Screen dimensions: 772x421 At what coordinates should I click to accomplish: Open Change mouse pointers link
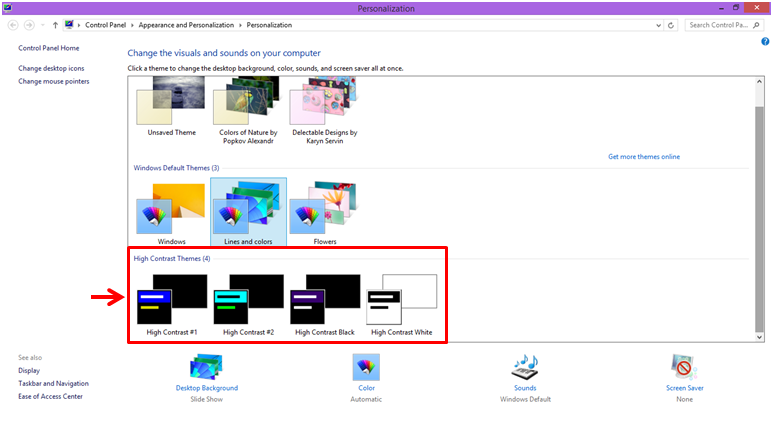pyautogui.click(x=54, y=82)
